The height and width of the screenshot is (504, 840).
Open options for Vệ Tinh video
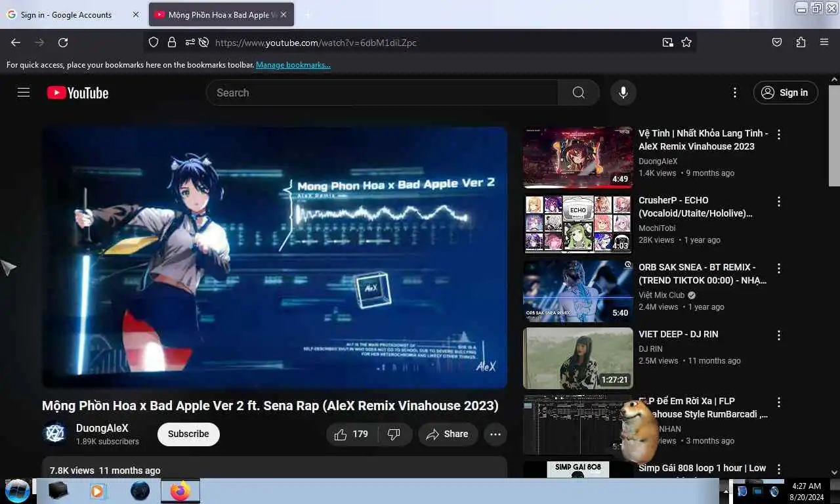pos(779,134)
